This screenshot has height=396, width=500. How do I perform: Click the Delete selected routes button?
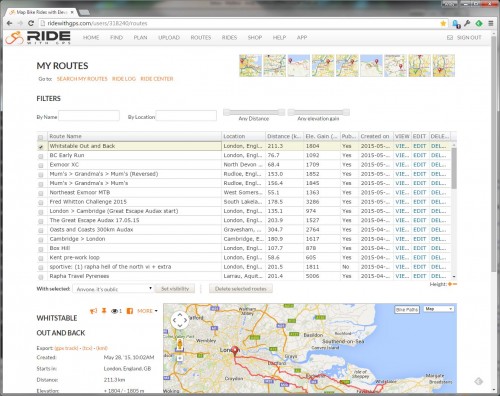[x=241, y=289]
